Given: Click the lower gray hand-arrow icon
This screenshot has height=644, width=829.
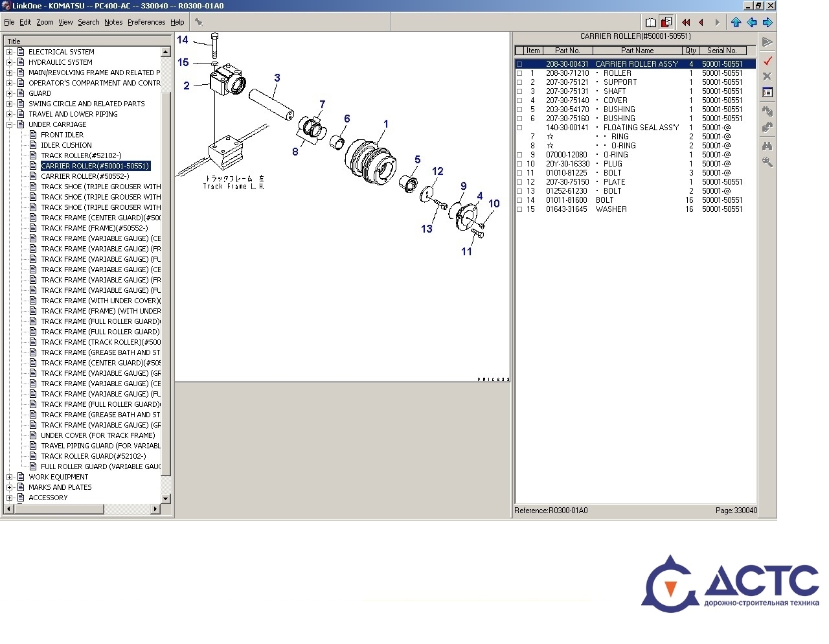Looking at the screenshot, I should (x=767, y=128).
